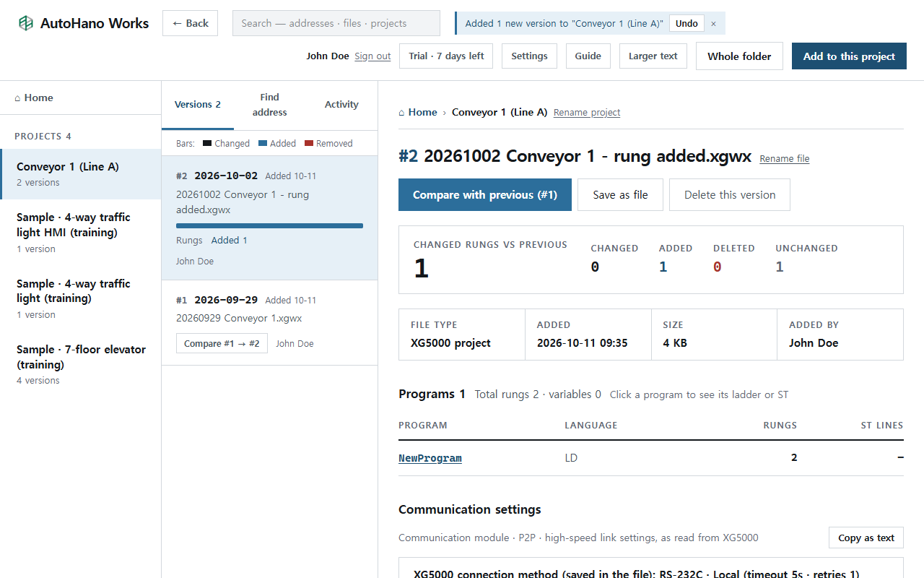
Task: Open Sample · 7-floor elevator project
Action: [x=81, y=364]
